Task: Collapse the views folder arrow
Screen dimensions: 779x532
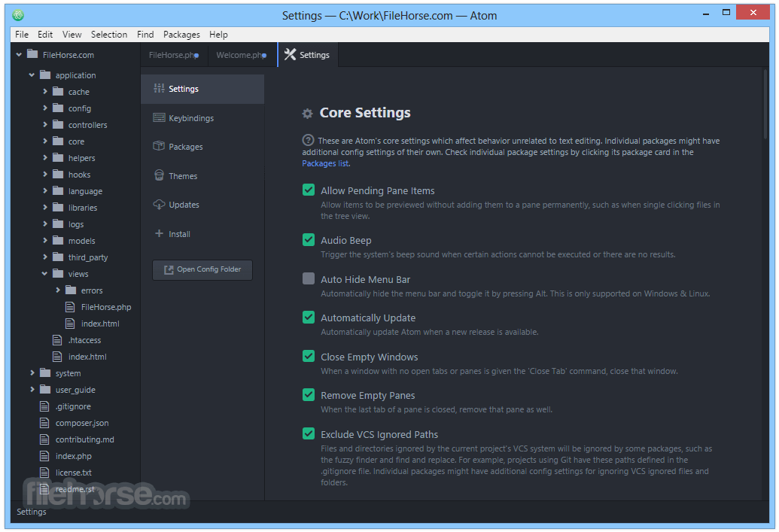Action: click(44, 274)
